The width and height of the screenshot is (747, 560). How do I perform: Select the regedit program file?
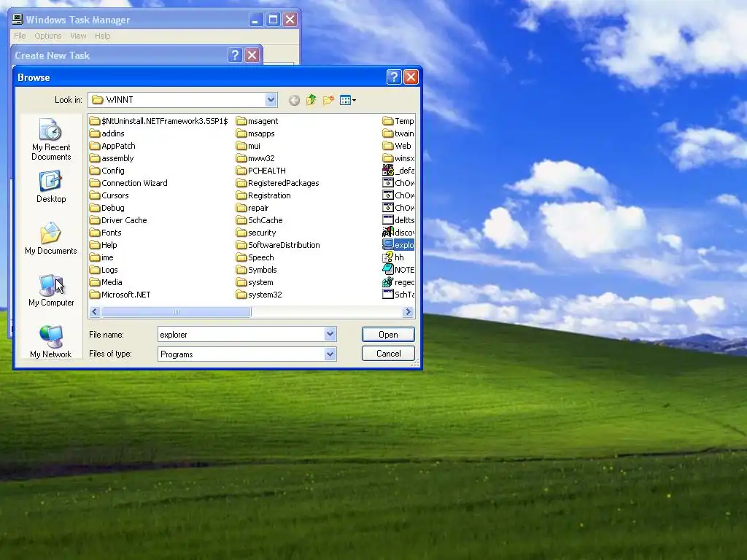(x=398, y=282)
